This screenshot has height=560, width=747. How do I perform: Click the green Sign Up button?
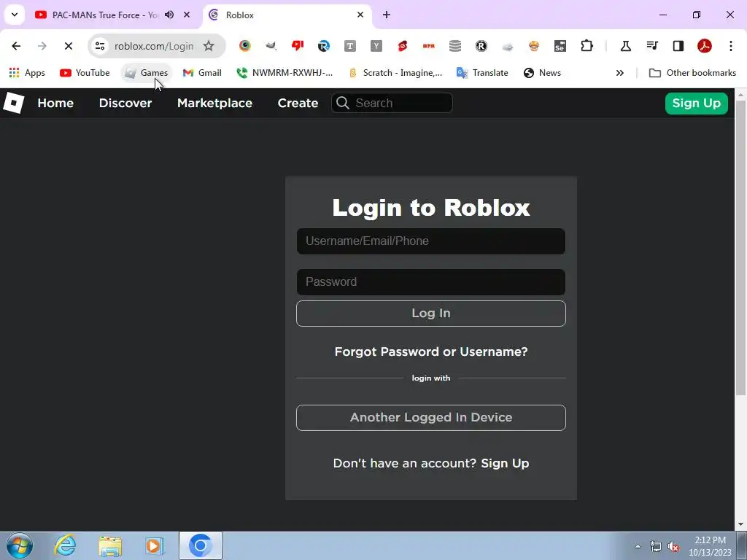(696, 104)
